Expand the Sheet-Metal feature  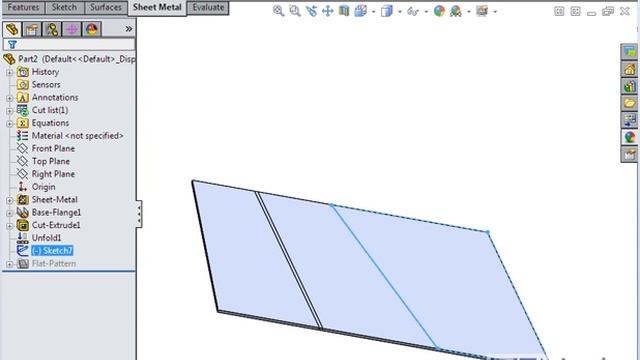point(9,200)
